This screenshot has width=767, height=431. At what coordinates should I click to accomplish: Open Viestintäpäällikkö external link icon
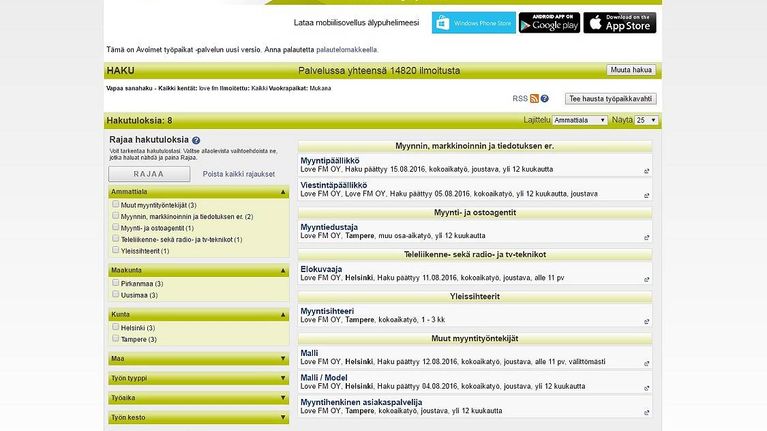[647, 196]
